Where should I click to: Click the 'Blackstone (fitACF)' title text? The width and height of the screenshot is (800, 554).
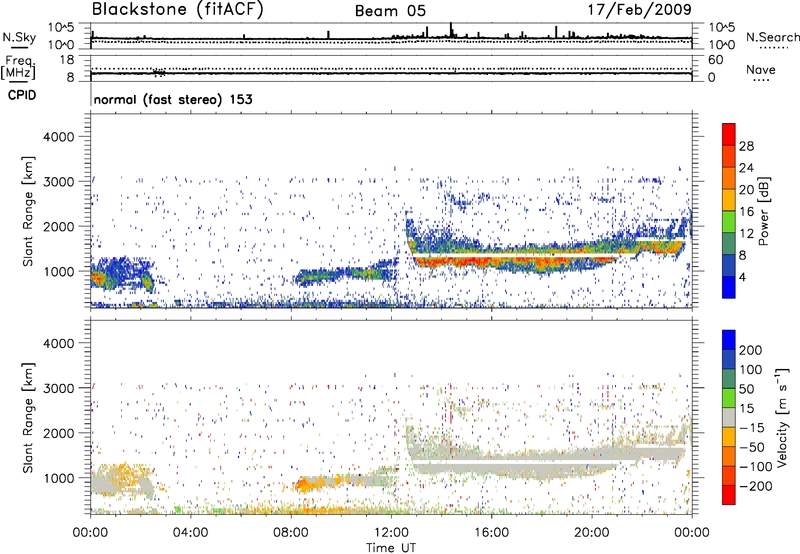177,10
